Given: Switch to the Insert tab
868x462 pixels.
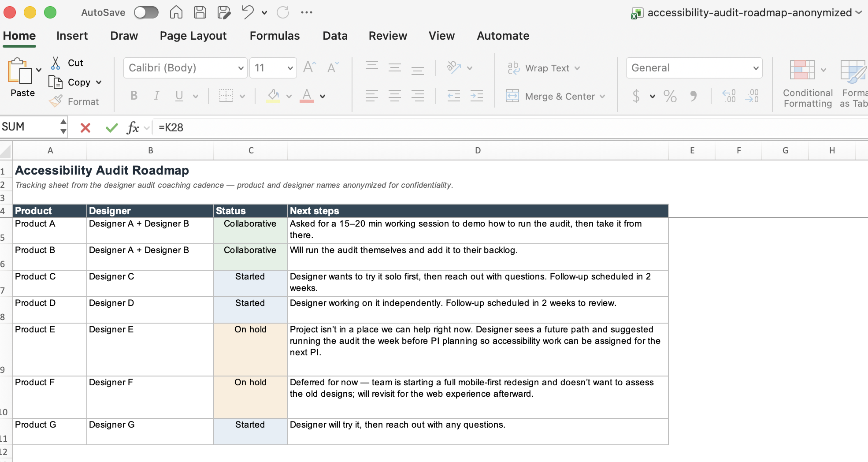Looking at the screenshot, I should pyautogui.click(x=72, y=36).
